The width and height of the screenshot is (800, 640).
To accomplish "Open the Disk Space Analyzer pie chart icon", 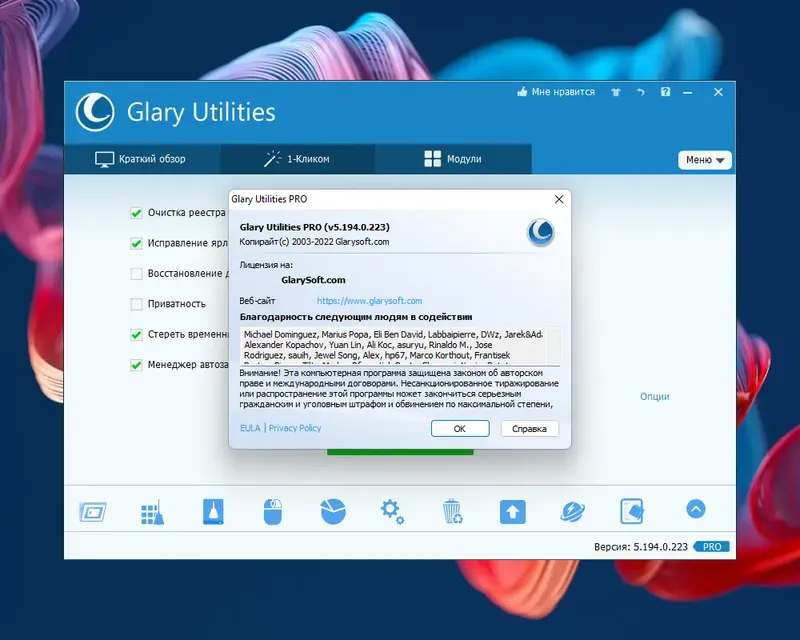I will point(333,511).
